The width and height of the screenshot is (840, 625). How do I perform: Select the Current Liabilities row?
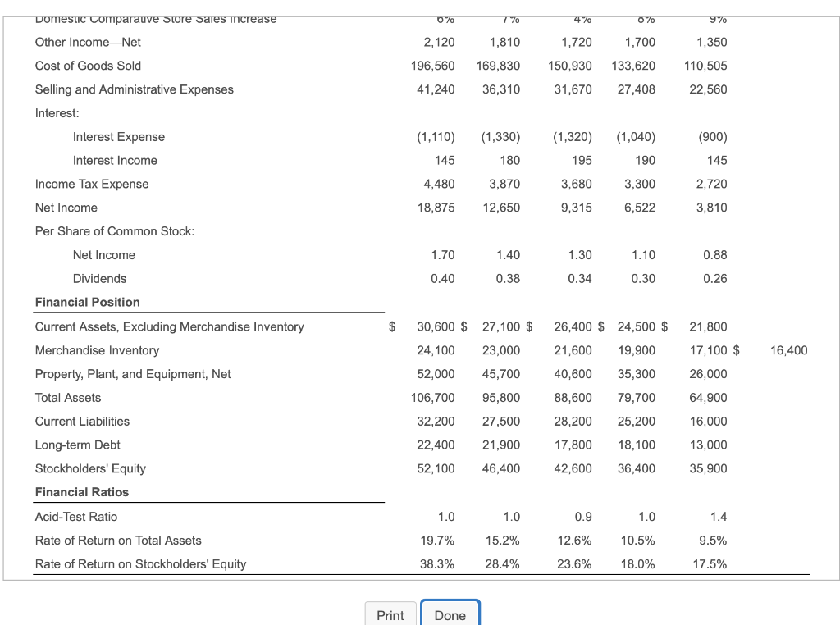click(82, 421)
